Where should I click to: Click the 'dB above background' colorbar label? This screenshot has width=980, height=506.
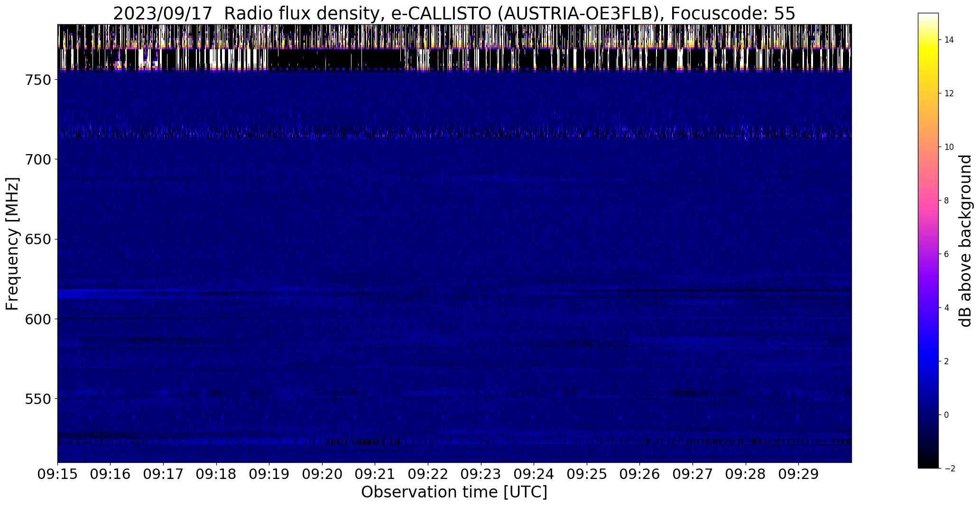coord(965,241)
